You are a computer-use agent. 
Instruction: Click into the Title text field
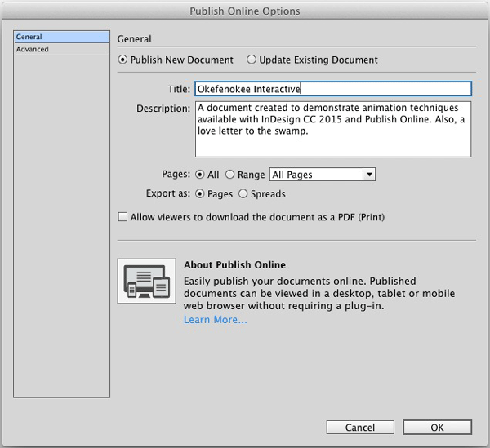tap(333, 89)
